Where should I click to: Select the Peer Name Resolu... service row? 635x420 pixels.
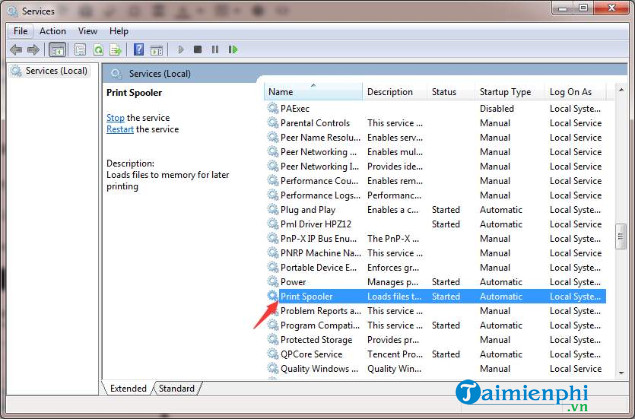pos(435,138)
